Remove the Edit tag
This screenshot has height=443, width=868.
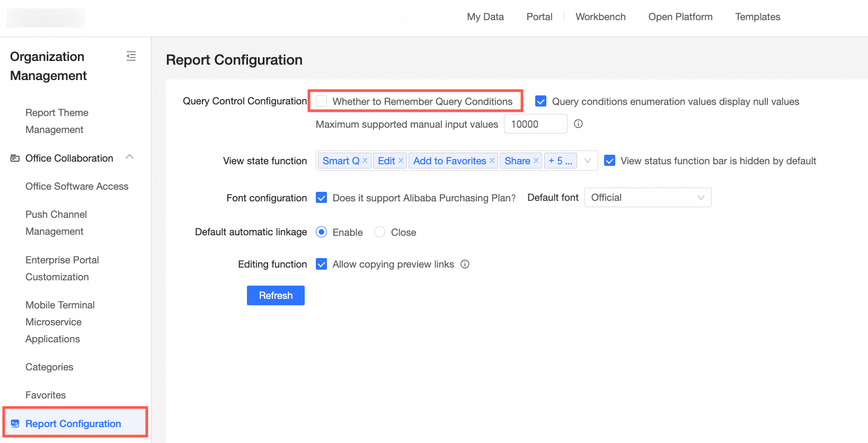pos(401,161)
